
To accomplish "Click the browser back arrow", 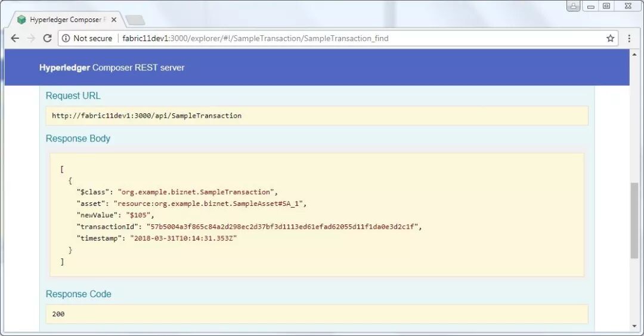I will 15,38.
